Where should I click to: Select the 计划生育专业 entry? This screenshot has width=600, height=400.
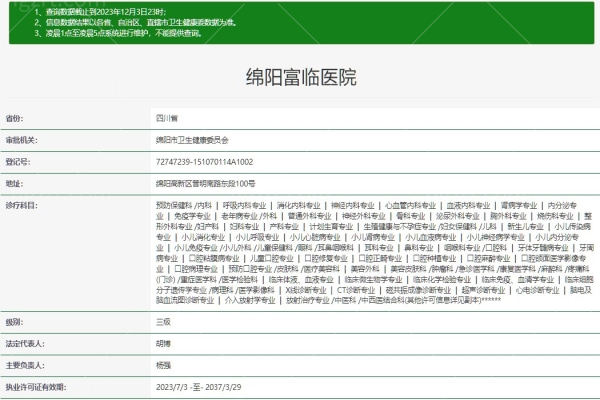click(x=331, y=227)
